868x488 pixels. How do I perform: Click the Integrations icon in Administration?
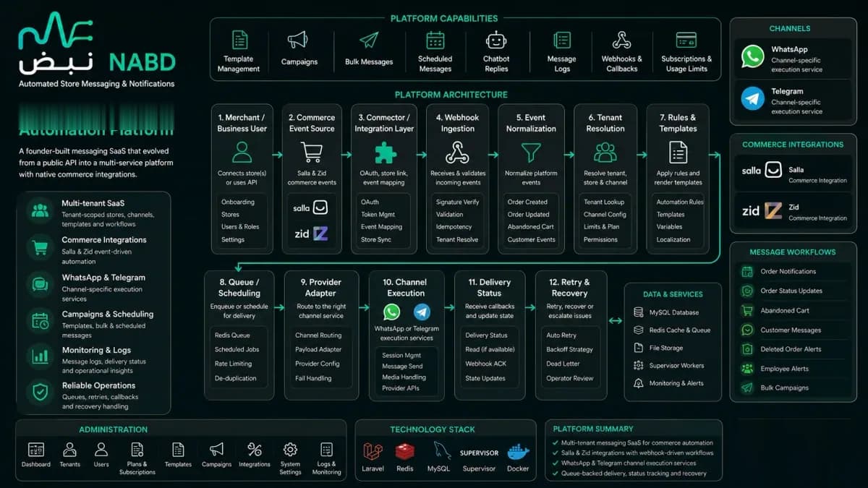pyautogui.click(x=255, y=450)
